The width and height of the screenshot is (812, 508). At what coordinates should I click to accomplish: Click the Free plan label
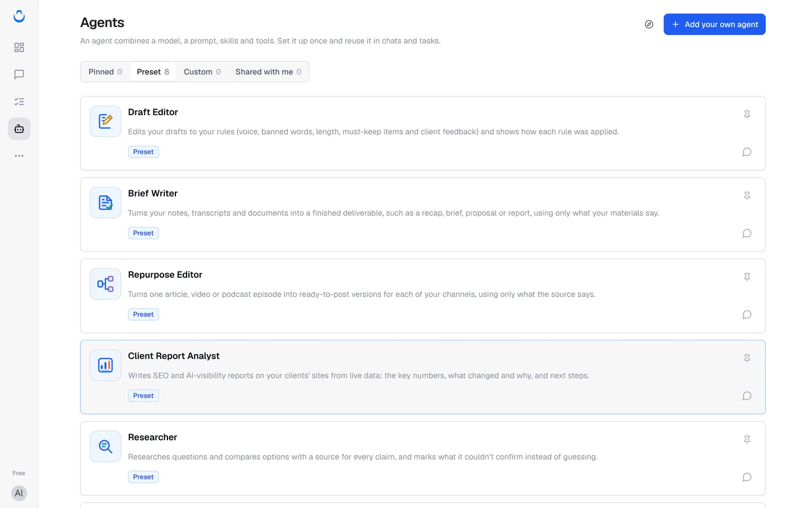click(x=19, y=473)
